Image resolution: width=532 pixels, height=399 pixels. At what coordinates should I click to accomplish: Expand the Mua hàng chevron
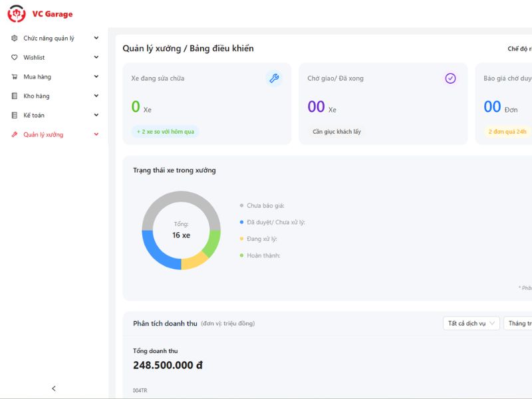96,76
